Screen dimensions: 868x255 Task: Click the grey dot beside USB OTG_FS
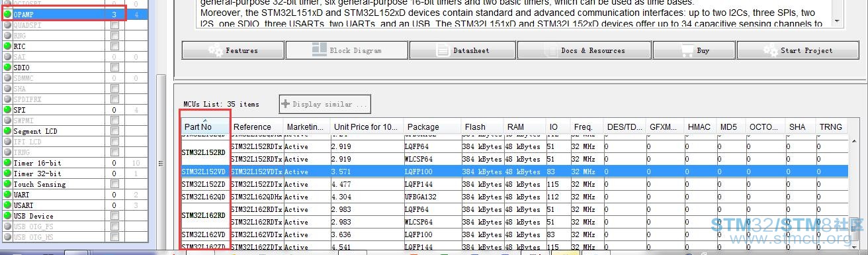(7, 227)
